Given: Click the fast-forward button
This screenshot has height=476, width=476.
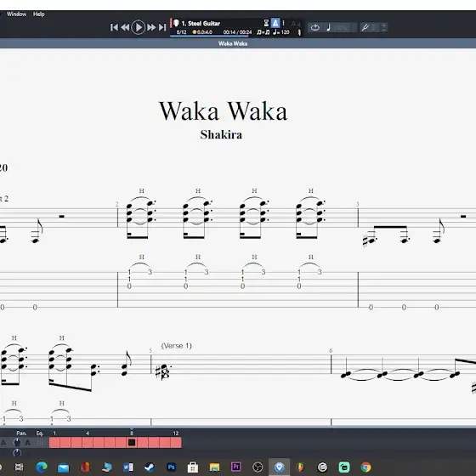Looking at the screenshot, I should point(151,27).
